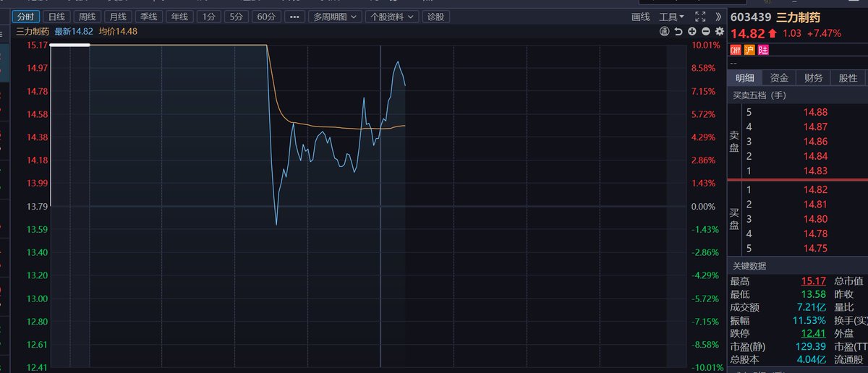Collapse side panel with double-chevron icon
The height and width of the screenshot is (373, 868).
718,17
